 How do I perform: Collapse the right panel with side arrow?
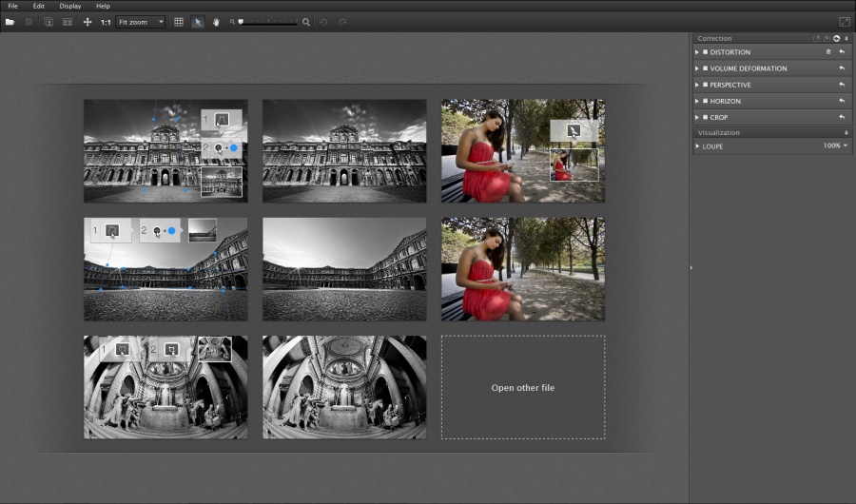(x=691, y=267)
